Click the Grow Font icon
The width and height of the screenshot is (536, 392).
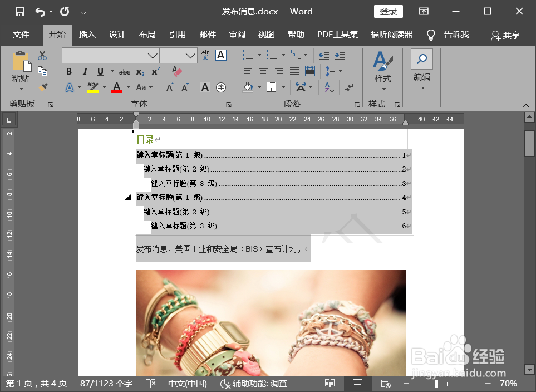tap(170, 87)
